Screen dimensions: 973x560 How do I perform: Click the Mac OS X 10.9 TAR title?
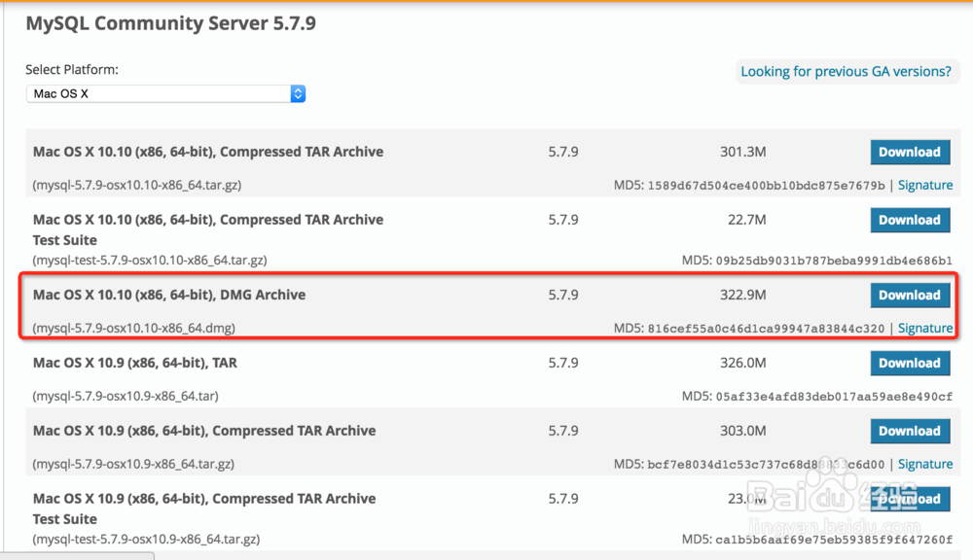(134, 363)
